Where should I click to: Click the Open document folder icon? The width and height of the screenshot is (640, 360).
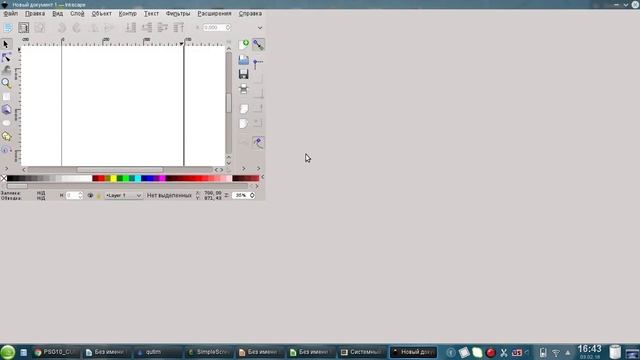(x=244, y=60)
